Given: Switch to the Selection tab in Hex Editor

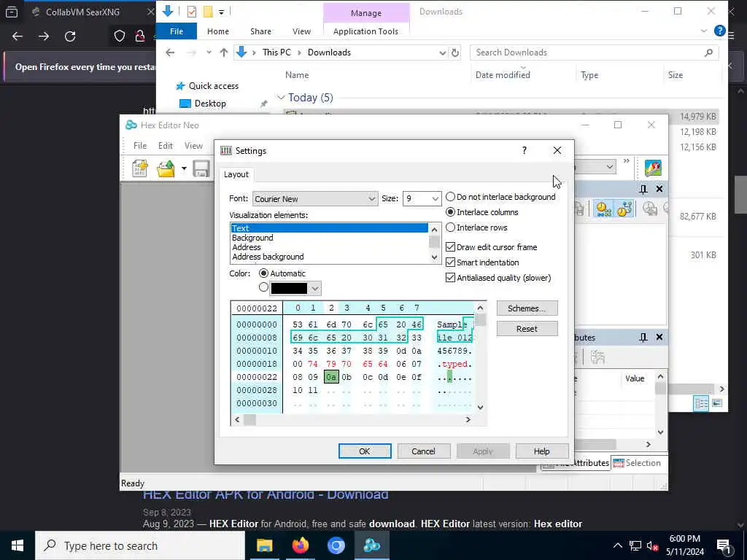Looking at the screenshot, I should (x=637, y=463).
